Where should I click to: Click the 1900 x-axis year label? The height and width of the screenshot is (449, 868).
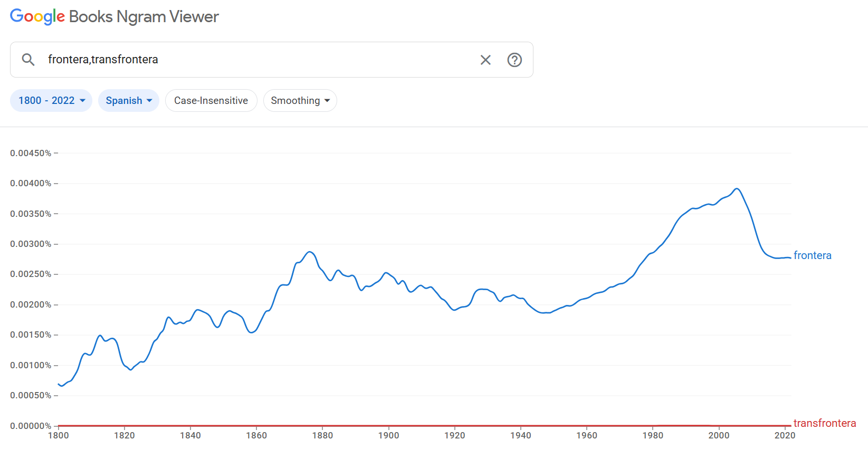388,435
